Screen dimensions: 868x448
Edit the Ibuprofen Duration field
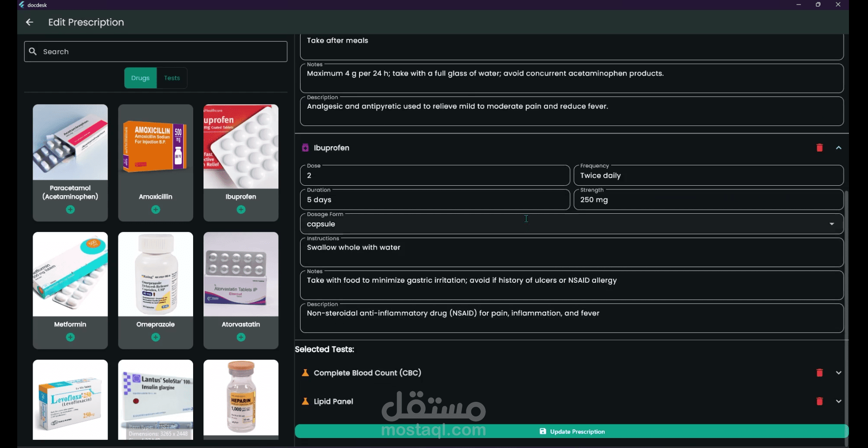[x=435, y=199]
